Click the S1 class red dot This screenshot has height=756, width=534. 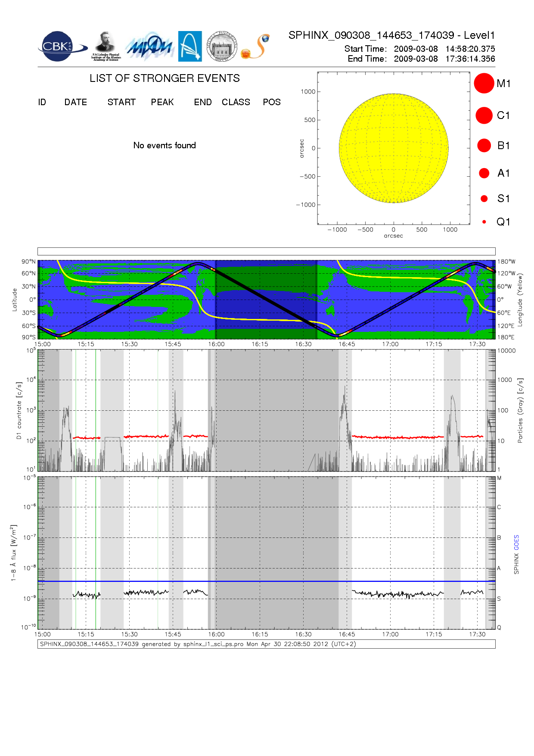[484, 199]
